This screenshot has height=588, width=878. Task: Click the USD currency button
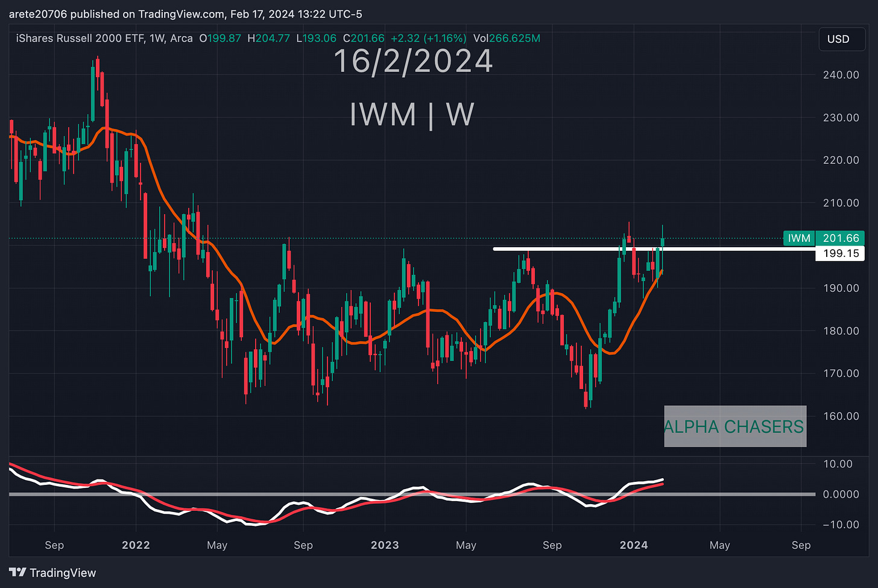point(842,39)
